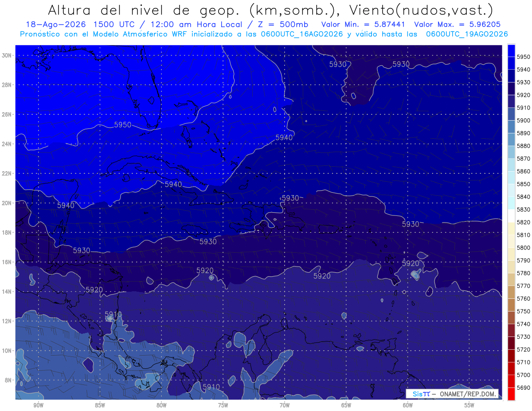This screenshot has height=411, width=532.
Task: Click the 12N latitude axis label
Action: point(6,321)
